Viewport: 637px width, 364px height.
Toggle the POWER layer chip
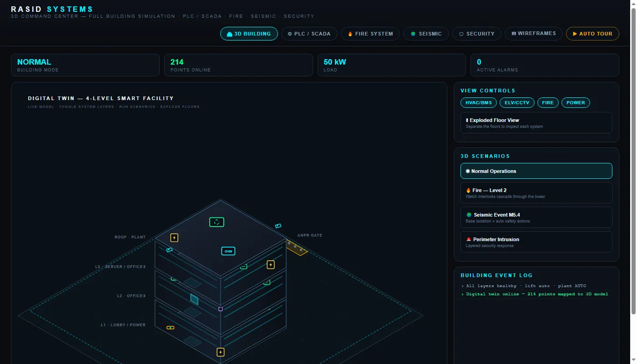pyautogui.click(x=576, y=103)
